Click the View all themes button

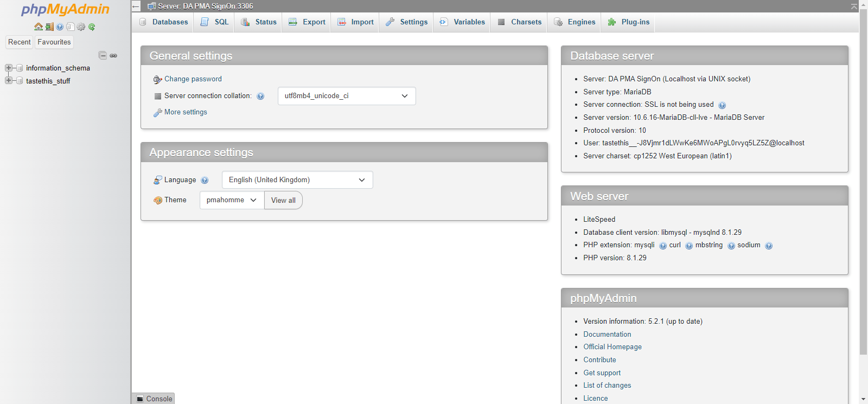tap(283, 200)
